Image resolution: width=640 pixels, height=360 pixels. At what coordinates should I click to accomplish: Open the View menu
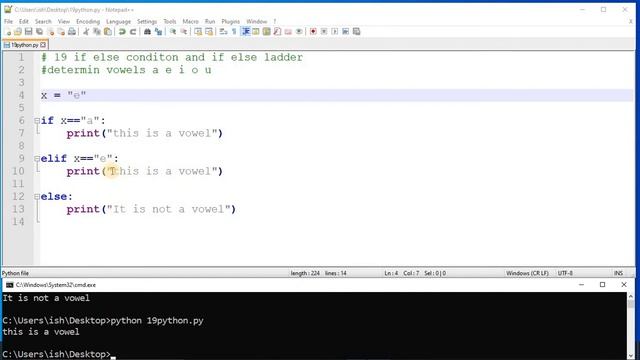(64, 21)
